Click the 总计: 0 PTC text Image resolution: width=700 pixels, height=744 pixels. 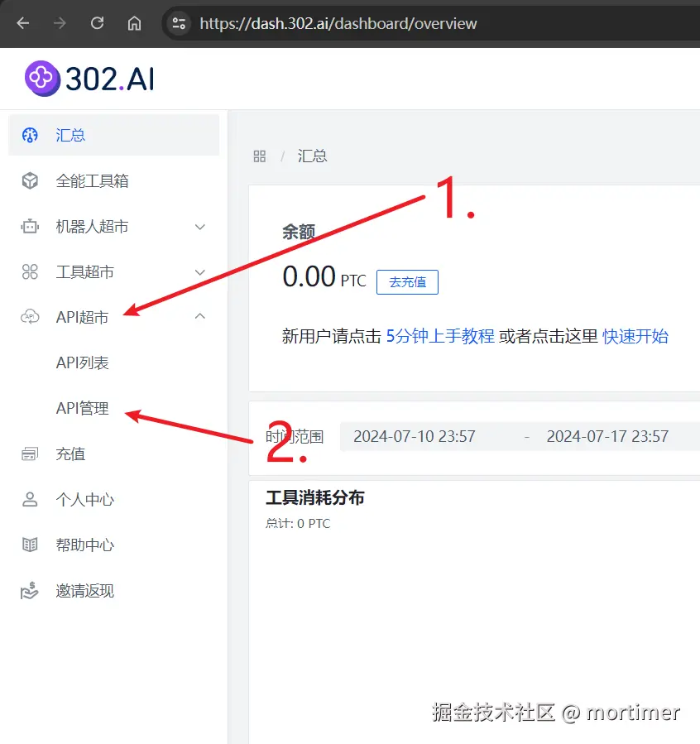coord(298,524)
